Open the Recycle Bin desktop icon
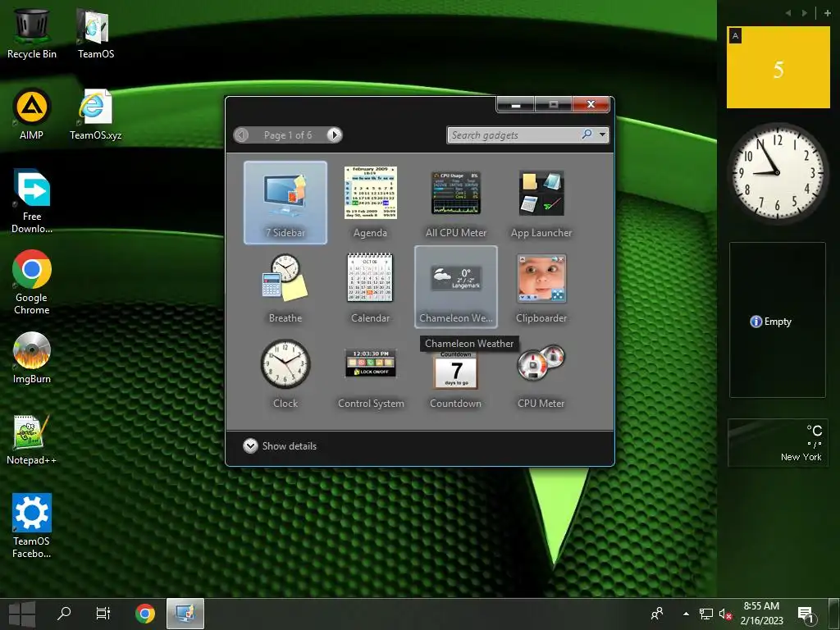This screenshot has width=840, height=630. pos(32,33)
